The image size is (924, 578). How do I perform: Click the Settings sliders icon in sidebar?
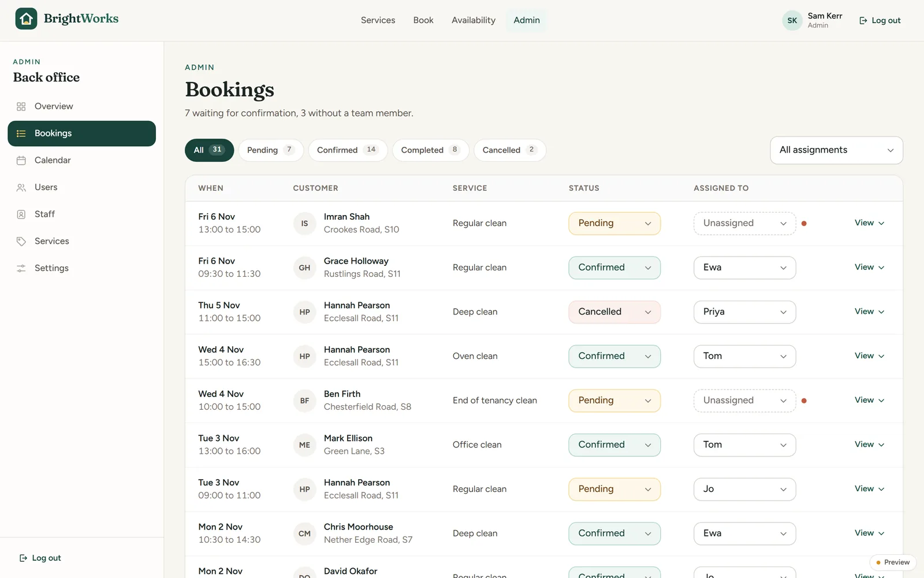21,268
